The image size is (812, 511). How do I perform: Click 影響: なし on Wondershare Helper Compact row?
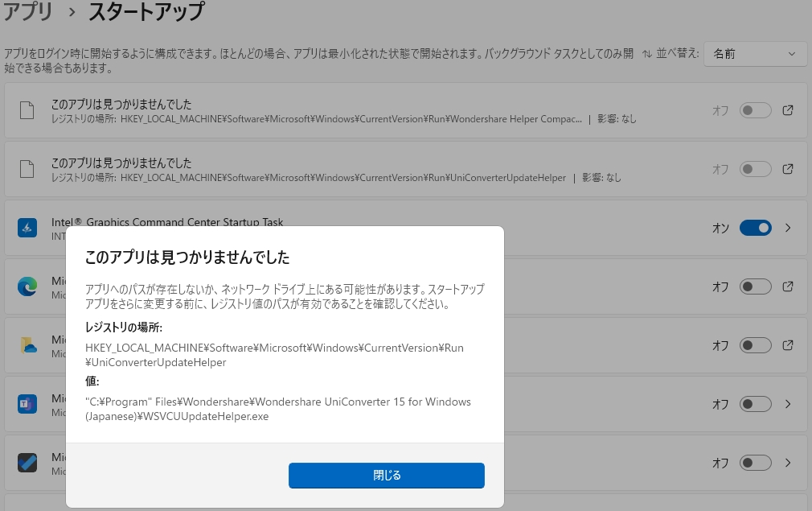(617, 118)
